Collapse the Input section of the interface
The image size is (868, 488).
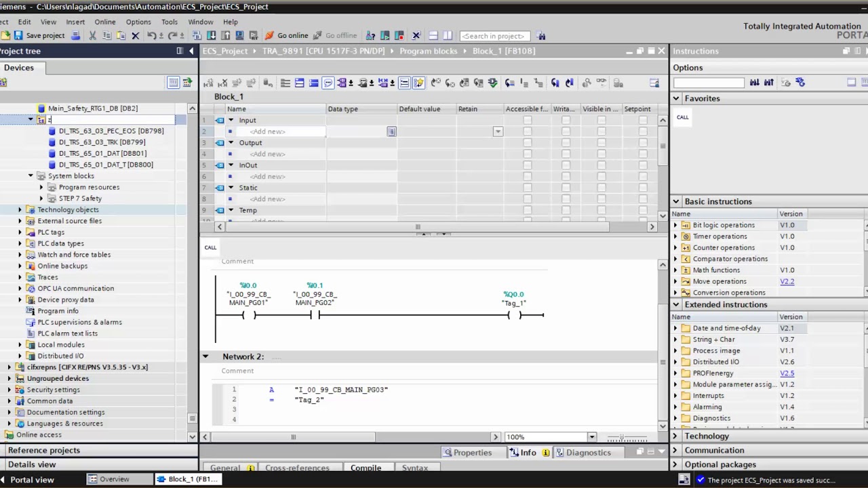click(231, 120)
